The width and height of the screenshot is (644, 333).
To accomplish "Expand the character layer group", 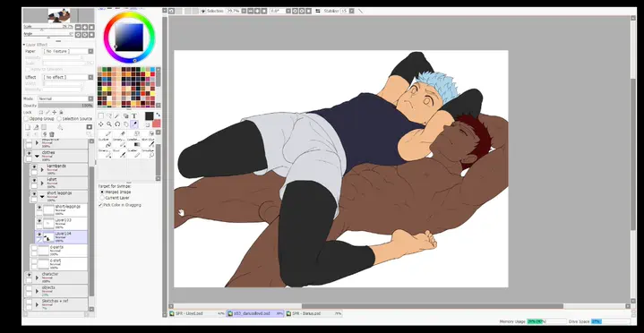I will (x=37, y=277).
